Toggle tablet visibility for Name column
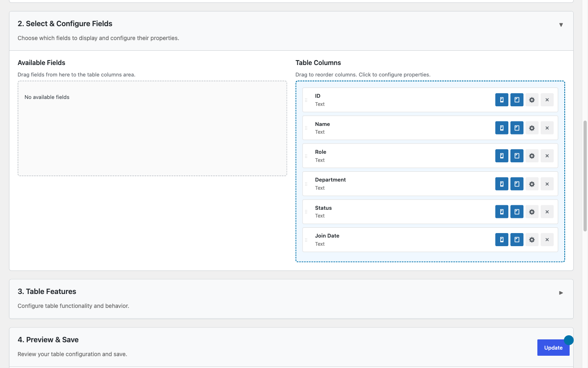Image resolution: width=588 pixels, height=368 pixels. [517, 128]
